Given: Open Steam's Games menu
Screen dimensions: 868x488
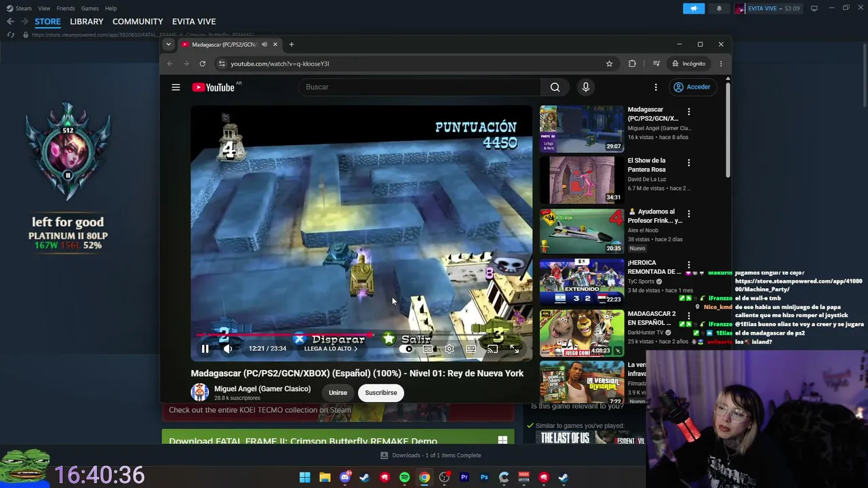Looking at the screenshot, I should [x=90, y=8].
